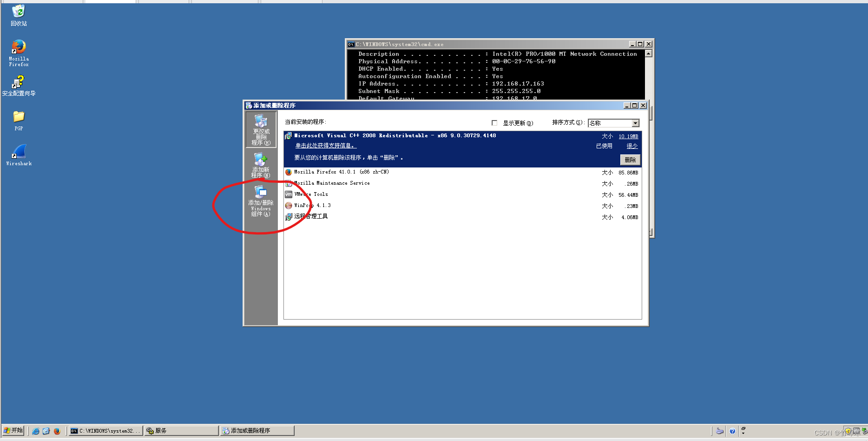The width and height of the screenshot is (868, 441).
Task: Click the cmd.exe window title bar icon
Action: (x=351, y=44)
